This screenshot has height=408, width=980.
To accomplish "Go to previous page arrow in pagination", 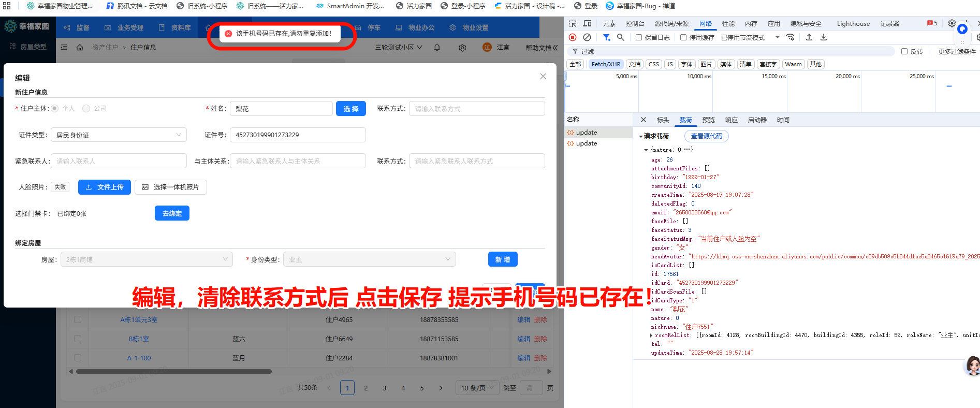I will click(x=329, y=388).
